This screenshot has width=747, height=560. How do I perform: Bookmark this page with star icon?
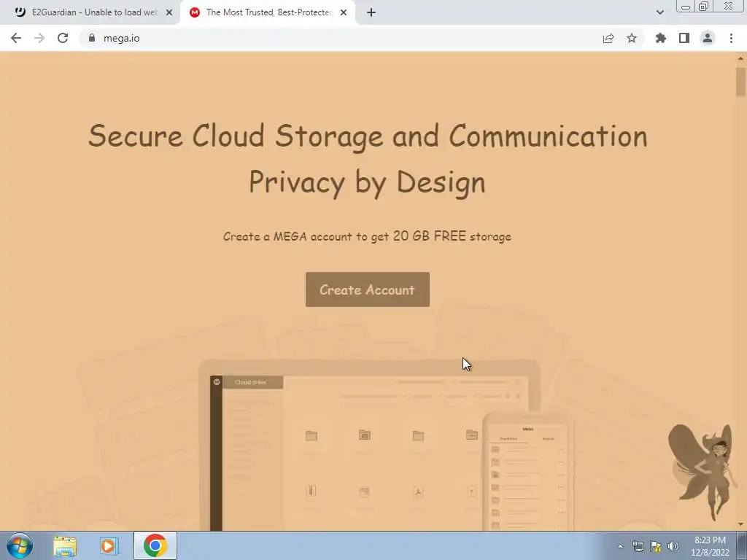click(632, 38)
